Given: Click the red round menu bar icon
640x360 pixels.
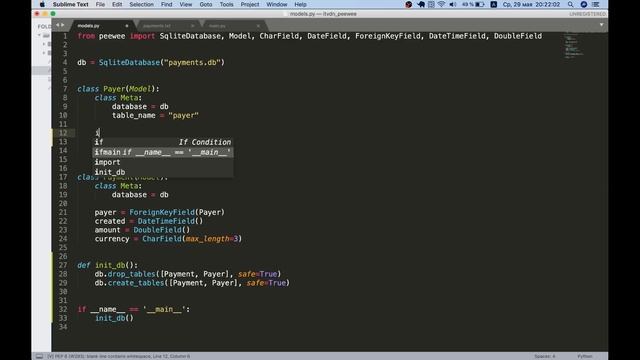Looking at the screenshot, I should click(409, 4).
